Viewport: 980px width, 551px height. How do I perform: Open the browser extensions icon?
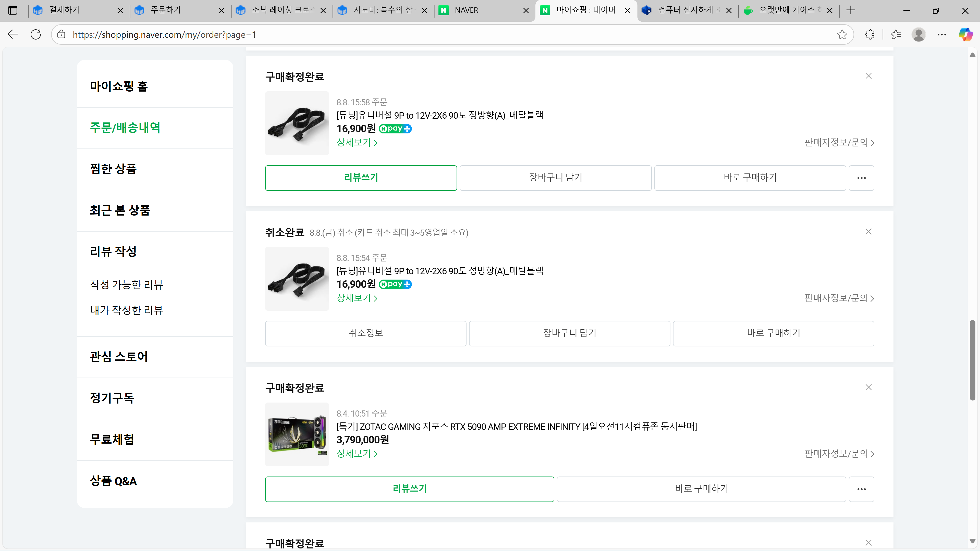click(870, 35)
